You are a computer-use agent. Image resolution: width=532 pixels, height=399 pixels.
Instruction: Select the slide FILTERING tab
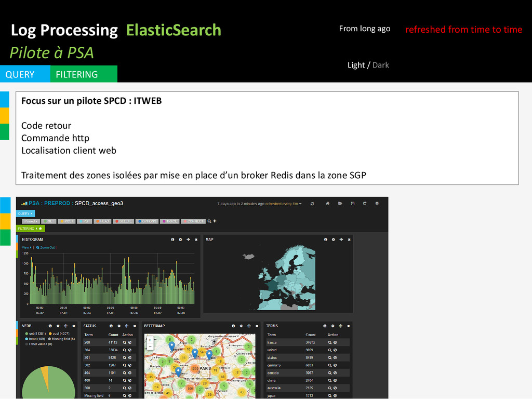click(x=84, y=74)
